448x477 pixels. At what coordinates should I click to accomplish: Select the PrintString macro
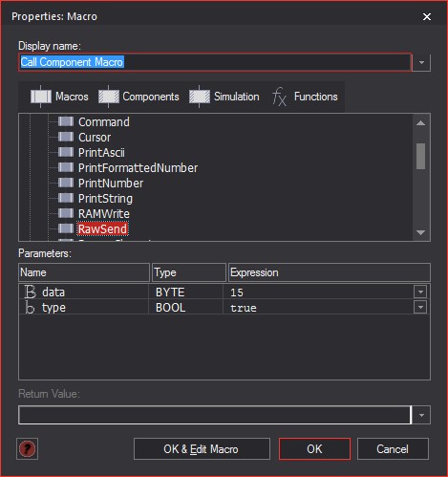point(105,198)
